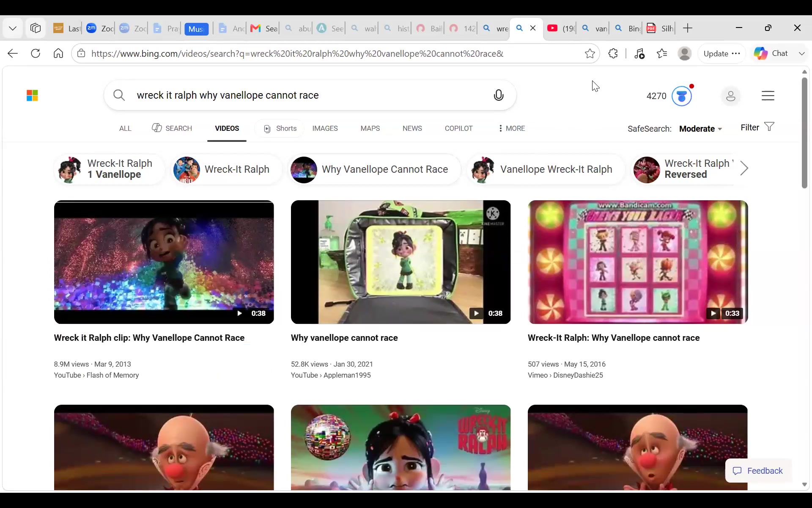Open the Update settings menu
This screenshot has height=508, width=812.
pyautogui.click(x=721, y=53)
